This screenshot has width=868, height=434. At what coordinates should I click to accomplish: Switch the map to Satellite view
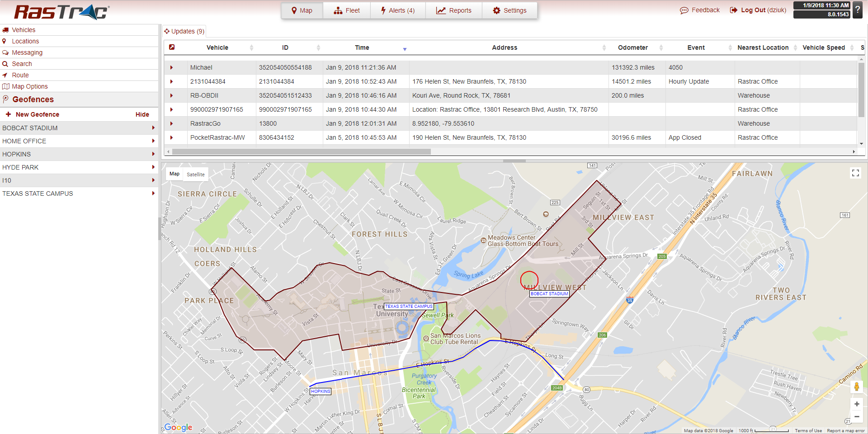[x=195, y=174]
